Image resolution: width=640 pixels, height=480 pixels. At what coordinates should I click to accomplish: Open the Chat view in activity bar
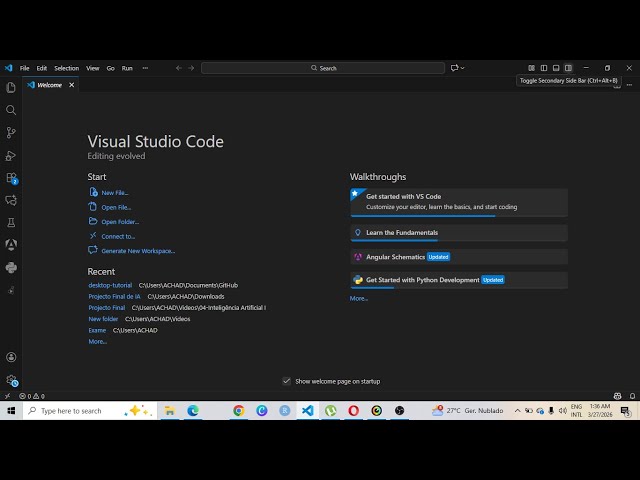click(11, 200)
